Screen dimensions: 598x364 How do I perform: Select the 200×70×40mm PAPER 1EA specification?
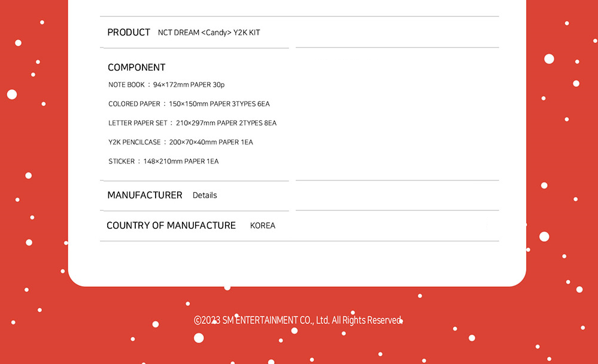coord(211,142)
